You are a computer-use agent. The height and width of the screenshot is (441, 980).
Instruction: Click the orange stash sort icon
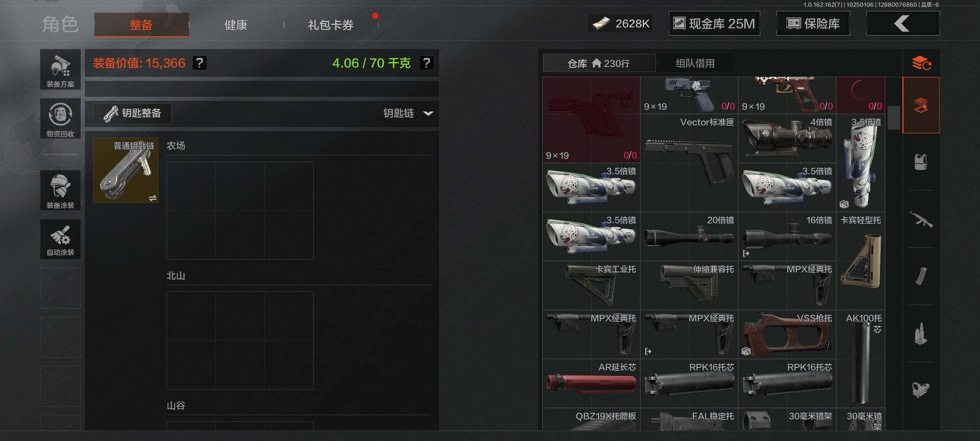(x=921, y=63)
